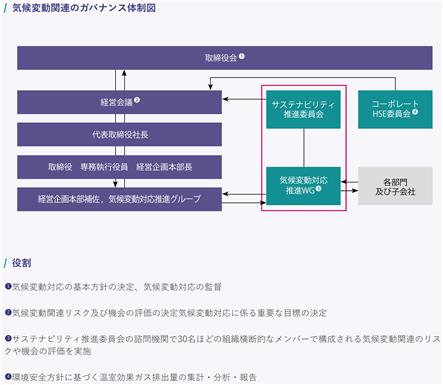Screen dimensions: 443x385
Task: Click the コーポレートHSE委員会 box
Action: [x=395, y=109]
